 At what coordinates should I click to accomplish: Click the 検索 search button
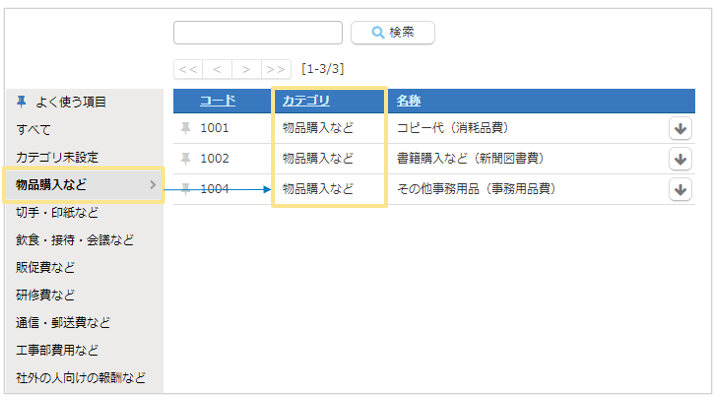[x=393, y=32]
